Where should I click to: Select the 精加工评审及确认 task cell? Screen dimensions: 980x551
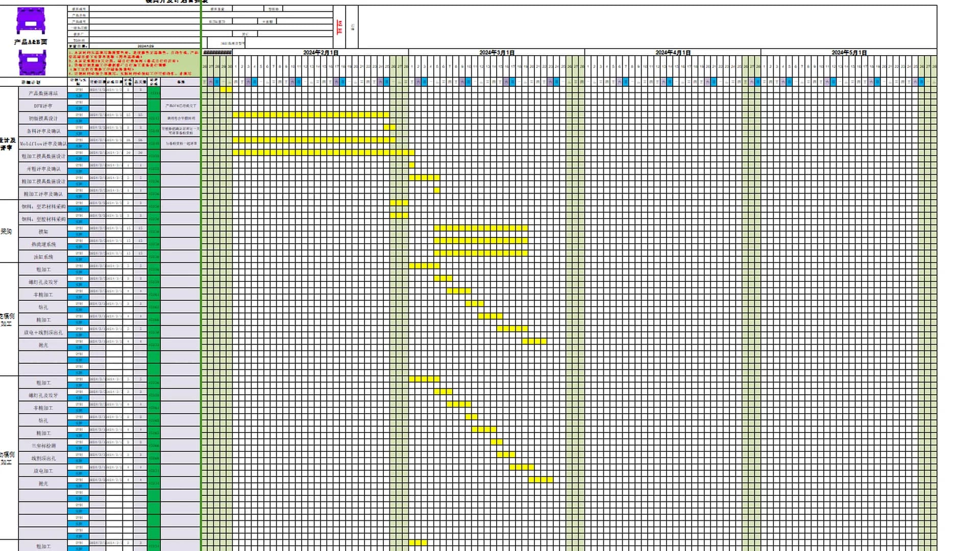(43, 194)
